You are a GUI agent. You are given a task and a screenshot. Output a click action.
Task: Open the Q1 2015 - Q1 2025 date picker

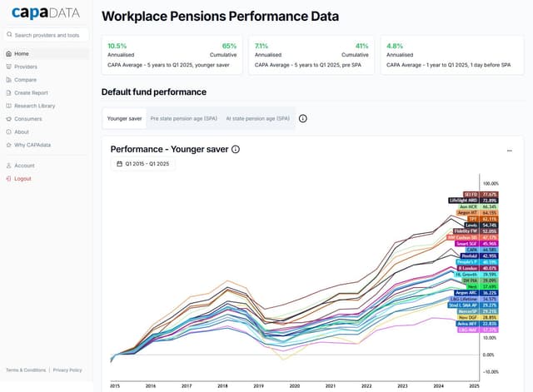coord(142,164)
